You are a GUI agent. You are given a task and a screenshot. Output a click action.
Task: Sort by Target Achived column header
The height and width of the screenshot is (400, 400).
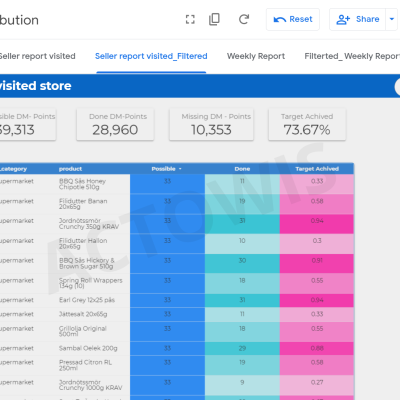317,169
